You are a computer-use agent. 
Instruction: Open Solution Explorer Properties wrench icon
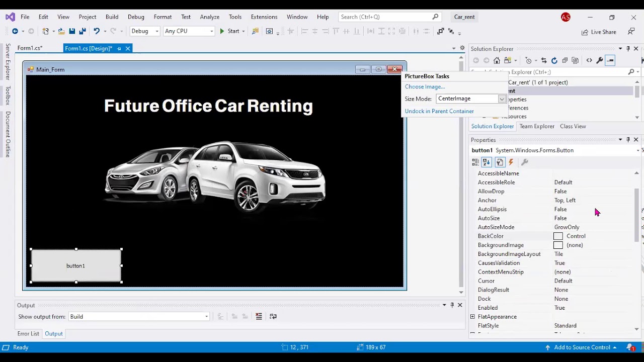(600, 60)
